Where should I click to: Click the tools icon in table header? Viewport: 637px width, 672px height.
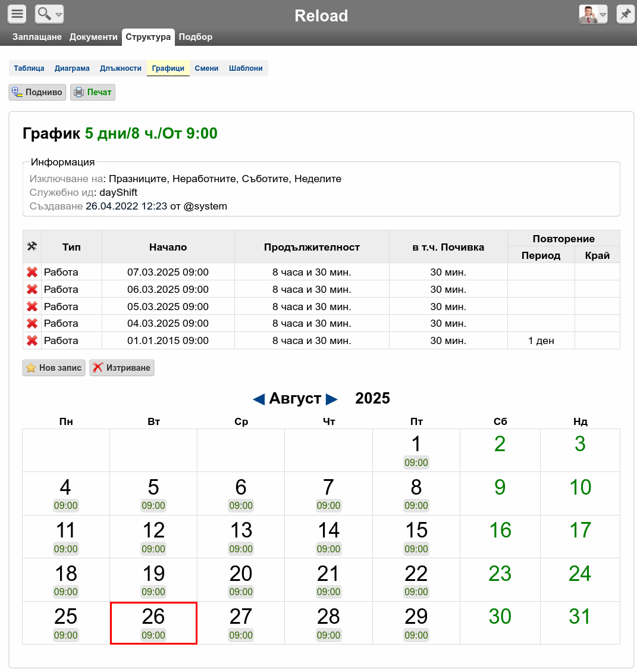tap(32, 246)
